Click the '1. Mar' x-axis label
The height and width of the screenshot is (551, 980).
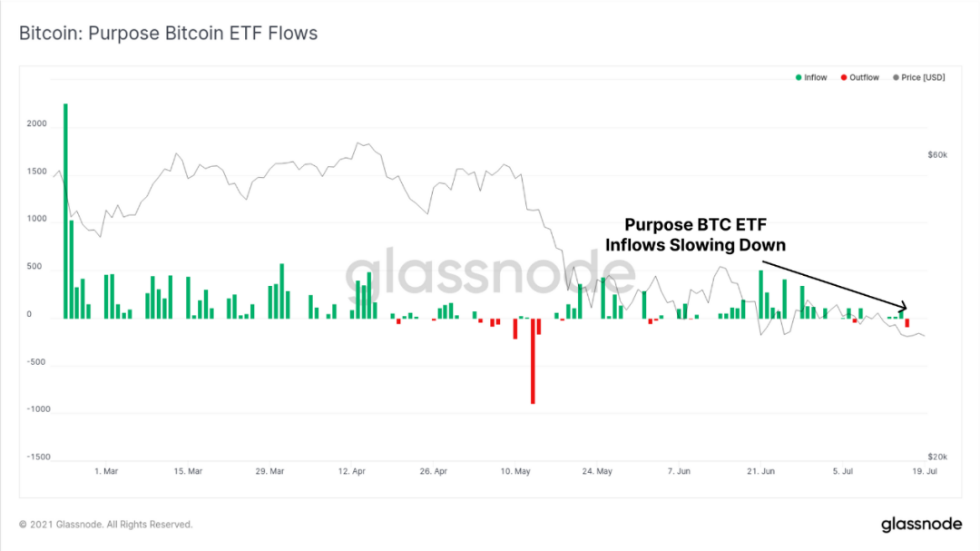[x=106, y=471]
